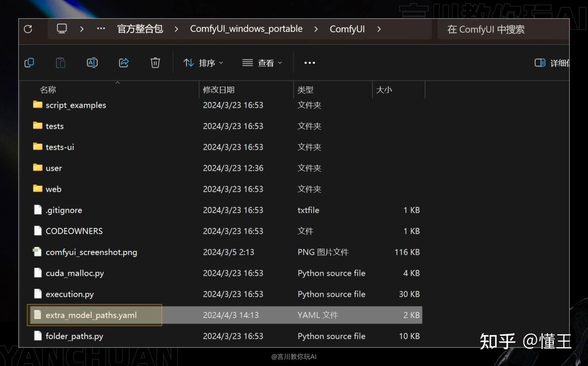Click the CODEOWNERS file icon

tap(38, 231)
